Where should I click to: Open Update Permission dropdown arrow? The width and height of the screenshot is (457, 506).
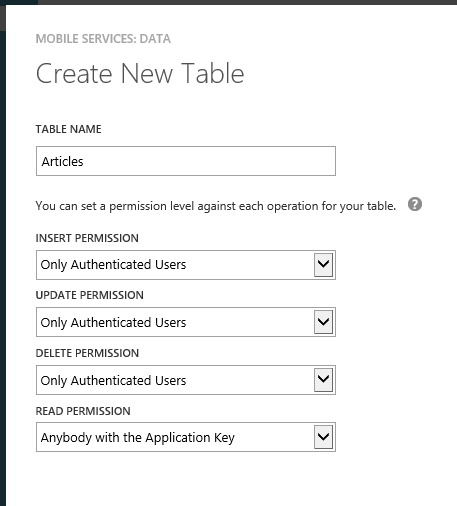click(x=323, y=322)
